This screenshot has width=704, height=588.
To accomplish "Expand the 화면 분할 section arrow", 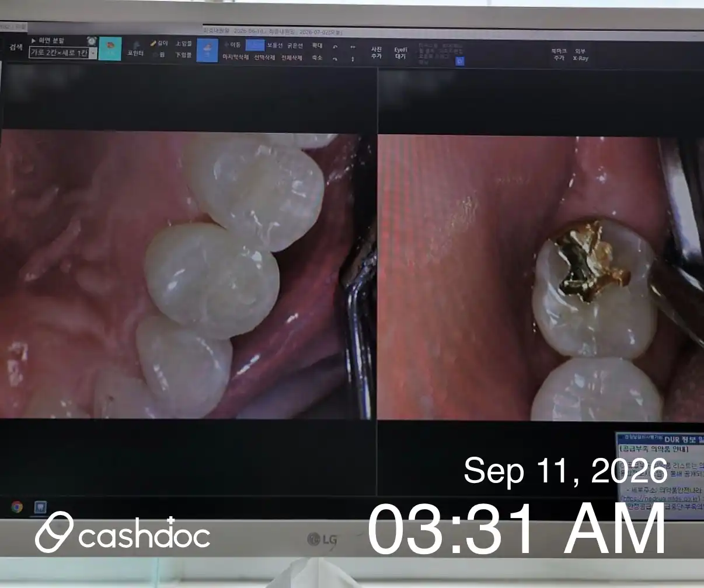I will (x=34, y=41).
